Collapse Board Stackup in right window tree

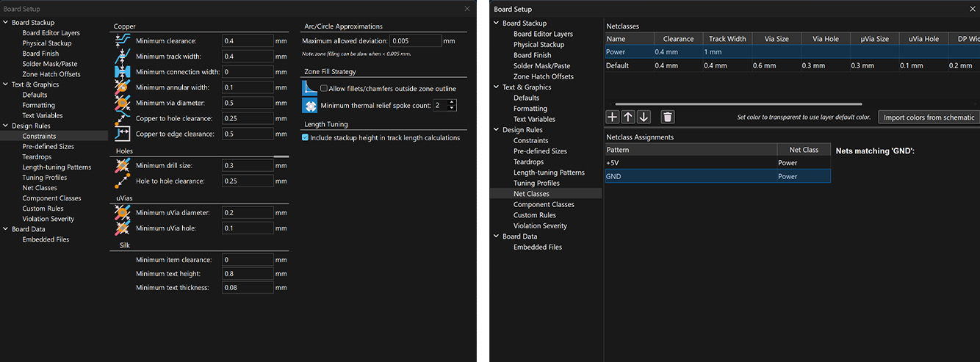click(x=496, y=23)
